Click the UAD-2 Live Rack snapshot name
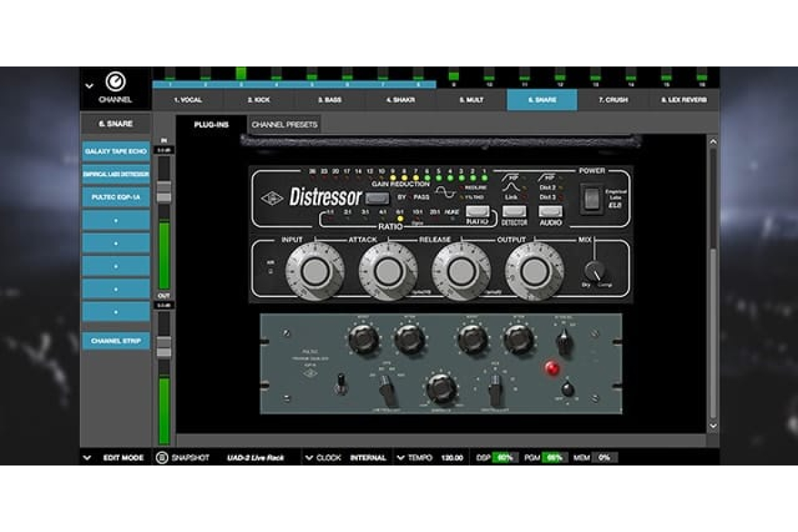The height and width of the screenshot is (532, 798). click(255, 458)
